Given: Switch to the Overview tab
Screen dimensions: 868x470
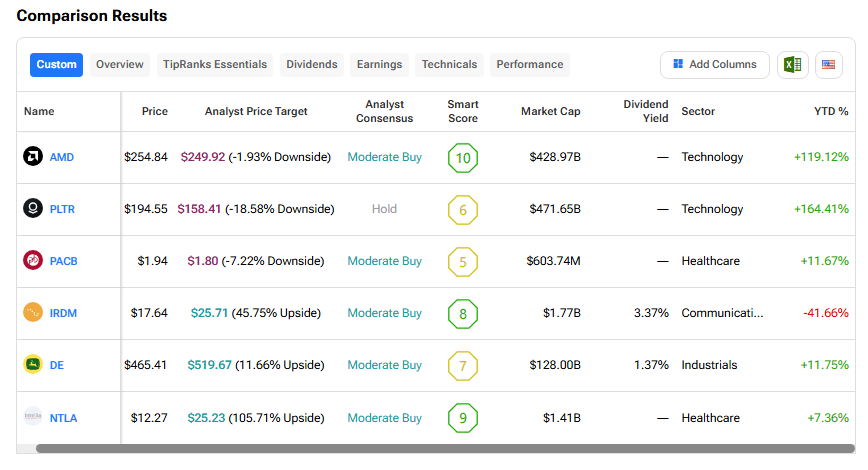Looking at the screenshot, I should 120,65.
